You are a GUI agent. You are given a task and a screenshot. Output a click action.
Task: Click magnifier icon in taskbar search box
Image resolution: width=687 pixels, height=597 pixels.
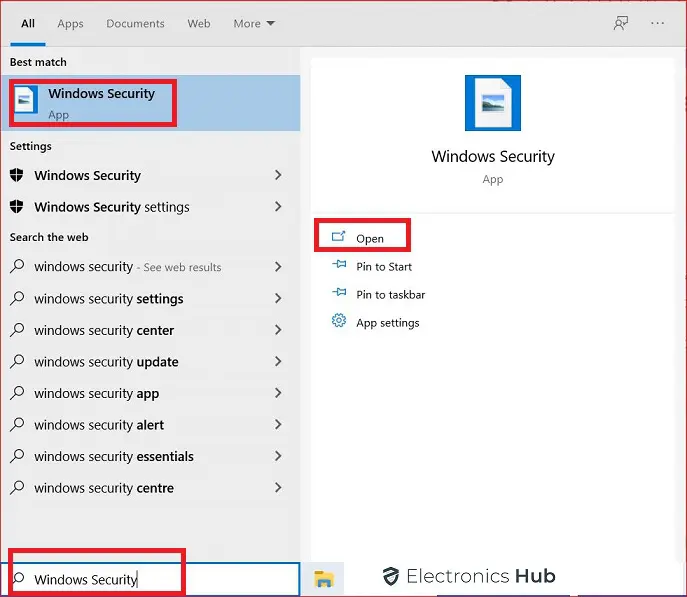(x=18, y=578)
